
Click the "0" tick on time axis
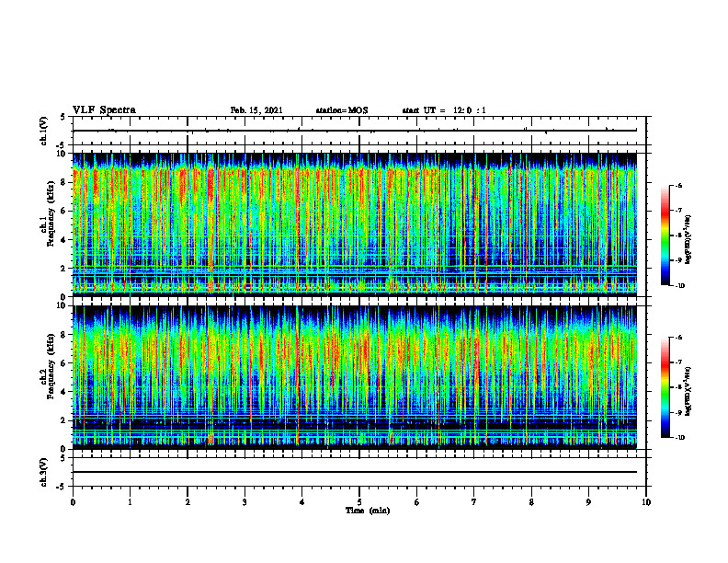73,502
